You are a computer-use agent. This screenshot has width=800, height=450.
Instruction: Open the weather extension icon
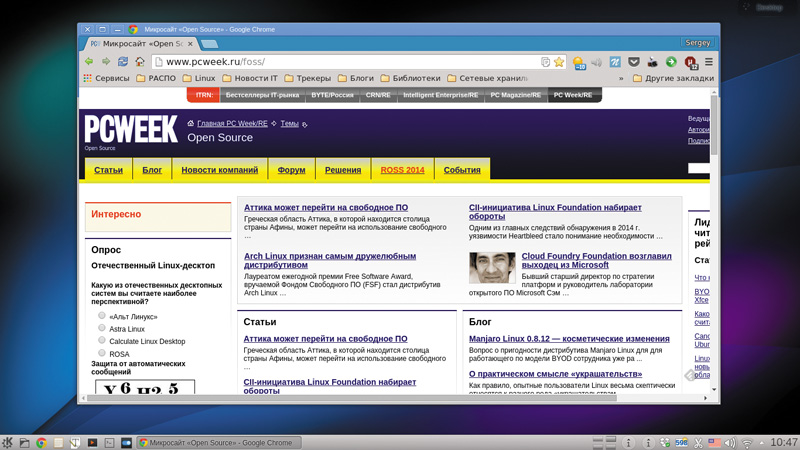[x=579, y=62]
